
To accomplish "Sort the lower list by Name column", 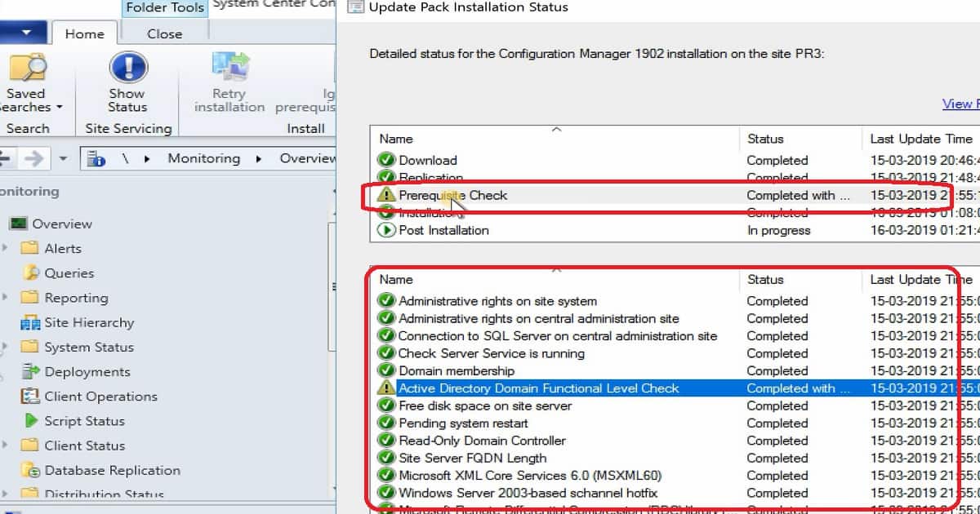I will coord(555,279).
